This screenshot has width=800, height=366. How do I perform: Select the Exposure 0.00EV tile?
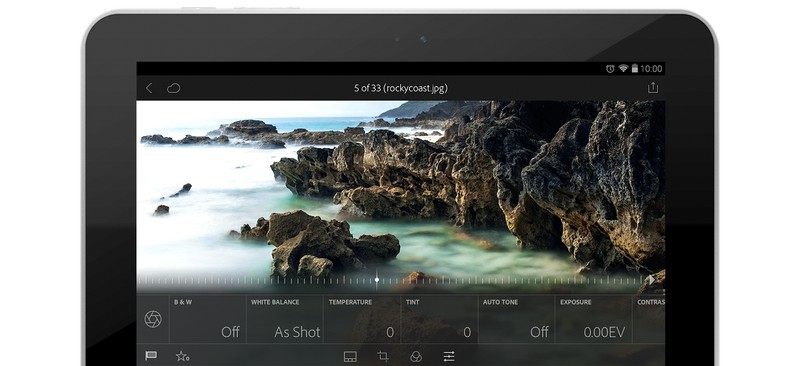593,320
